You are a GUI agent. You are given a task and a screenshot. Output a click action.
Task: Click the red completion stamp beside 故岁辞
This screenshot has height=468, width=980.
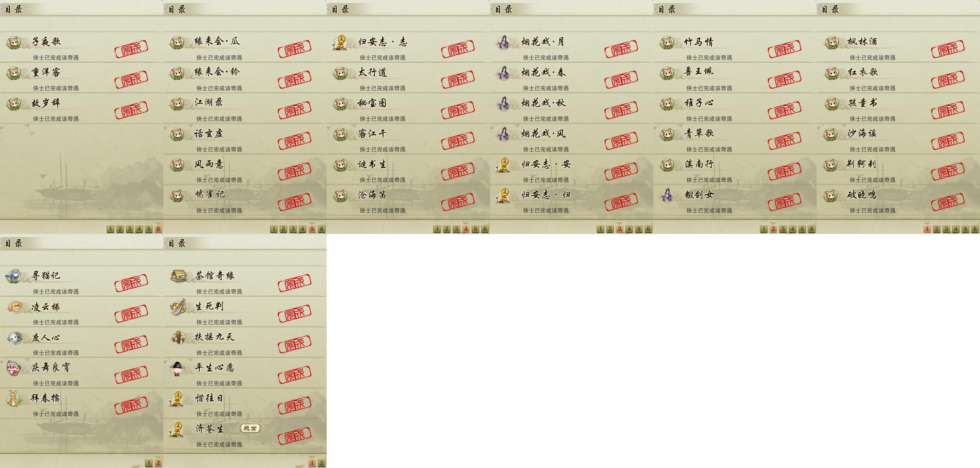[131, 110]
